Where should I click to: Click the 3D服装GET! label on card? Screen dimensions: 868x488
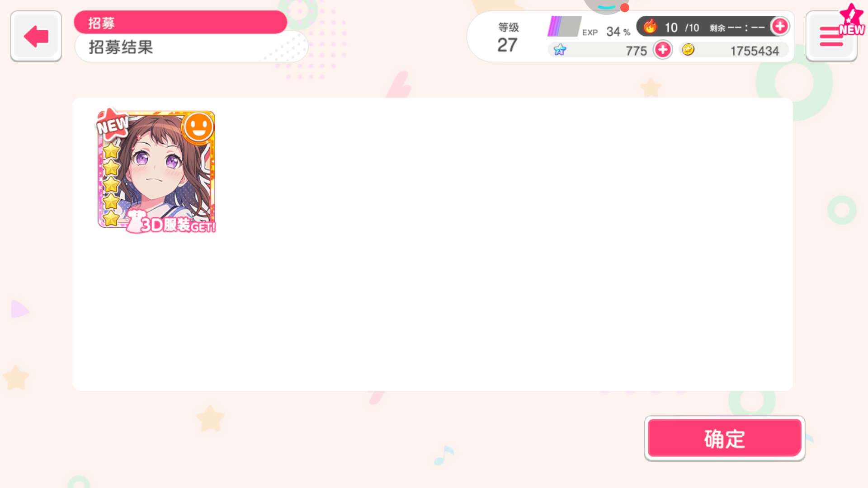172,223
